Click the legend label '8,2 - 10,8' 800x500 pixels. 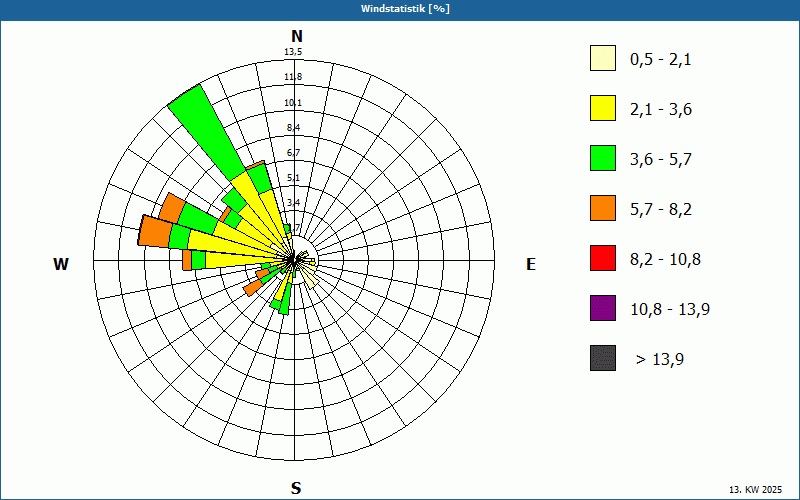[665, 260]
